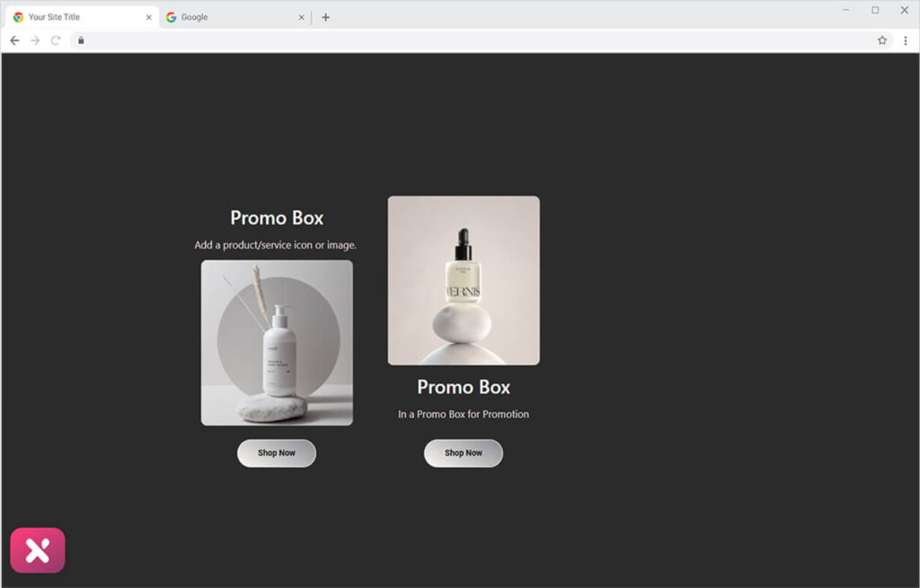Click the white pump bottle product image
Viewport: 920px width, 588px height.
pos(277,343)
